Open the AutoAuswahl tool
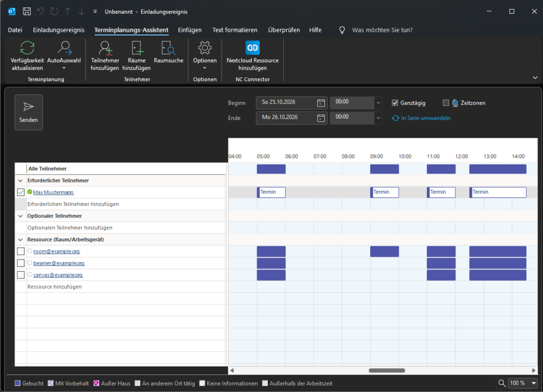 click(x=64, y=56)
